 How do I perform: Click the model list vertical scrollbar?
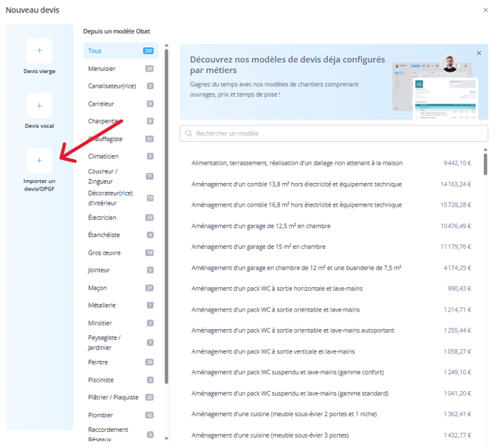pyautogui.click(x=485, y=164)
